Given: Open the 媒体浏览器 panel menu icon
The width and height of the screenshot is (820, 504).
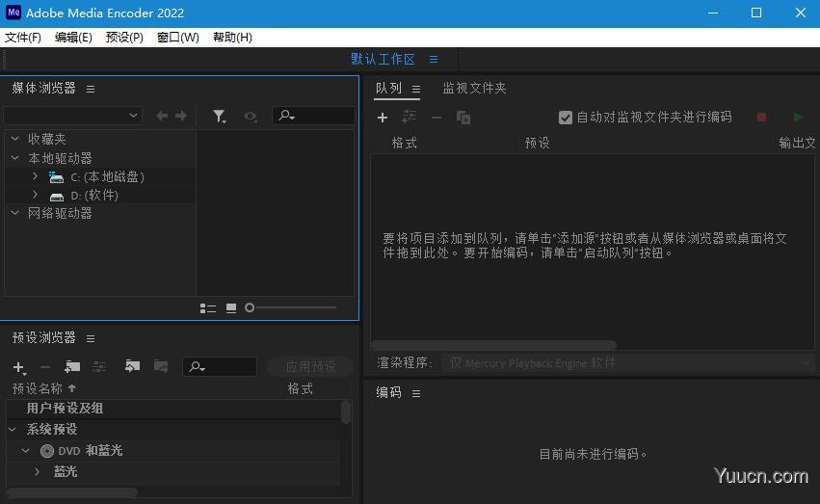Looking at the screenshot, I should [91, 90].
